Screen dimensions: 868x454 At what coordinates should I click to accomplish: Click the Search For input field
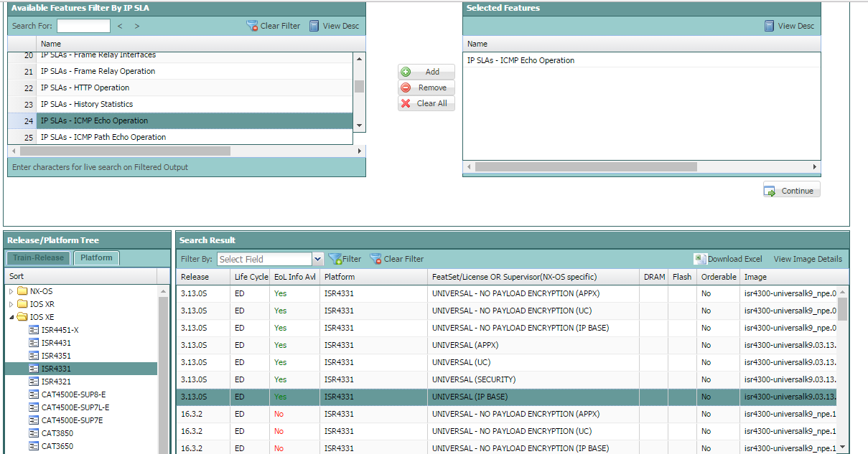click(x=83, y=26)
